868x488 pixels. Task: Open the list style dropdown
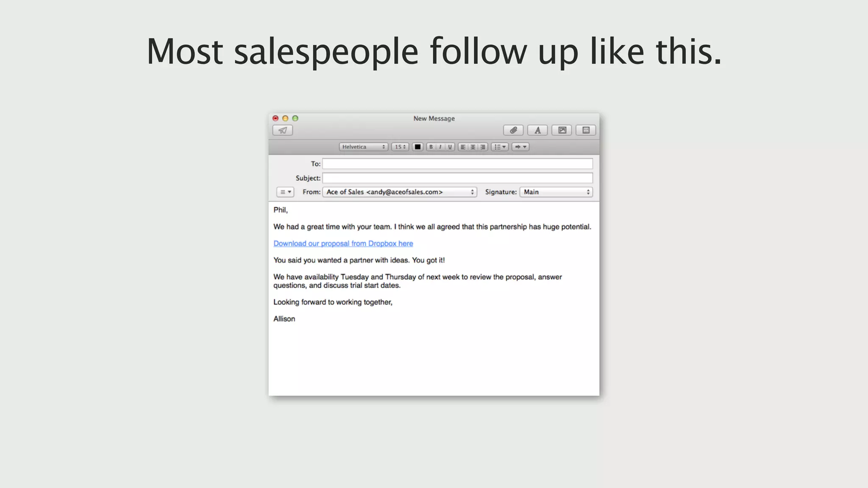[x=500, y=147]
